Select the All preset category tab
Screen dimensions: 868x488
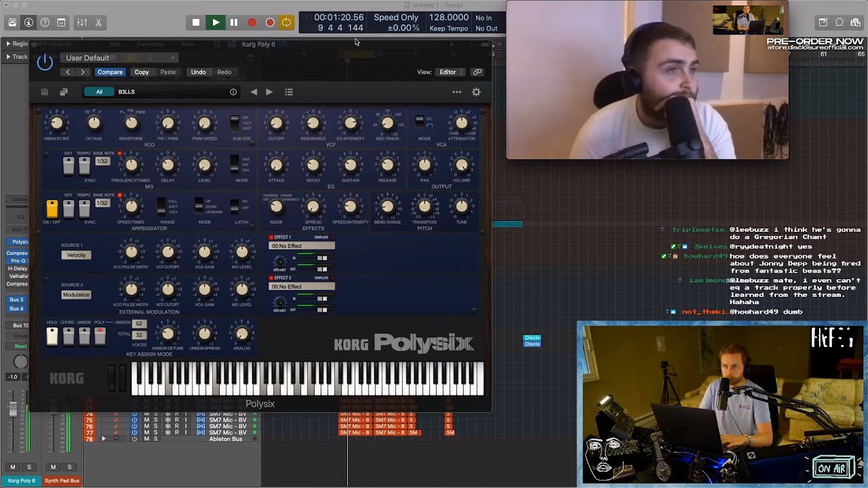(x=99, y=92)
